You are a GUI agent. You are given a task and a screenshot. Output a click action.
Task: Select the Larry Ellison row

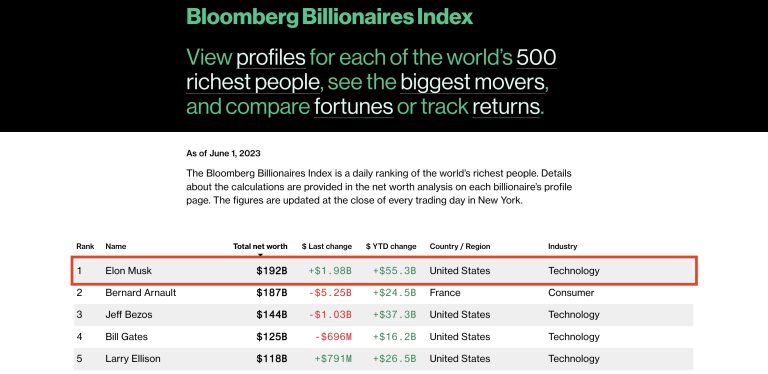coord(384,359)
